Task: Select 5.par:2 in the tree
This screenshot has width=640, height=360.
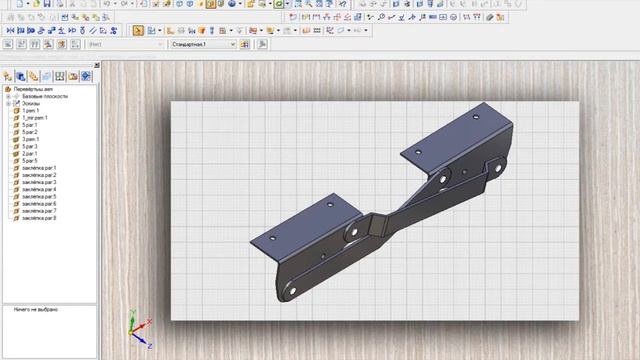Action: [29, 132]
